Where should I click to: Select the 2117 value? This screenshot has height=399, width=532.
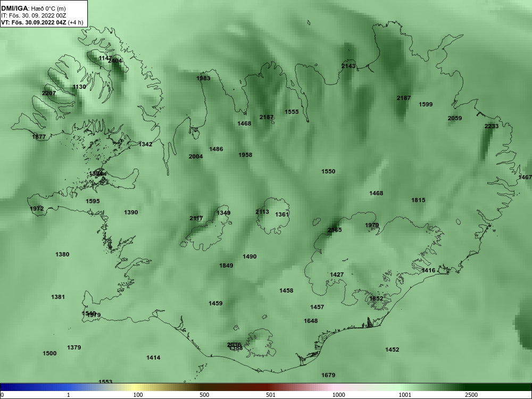click(x=196, y=218)
